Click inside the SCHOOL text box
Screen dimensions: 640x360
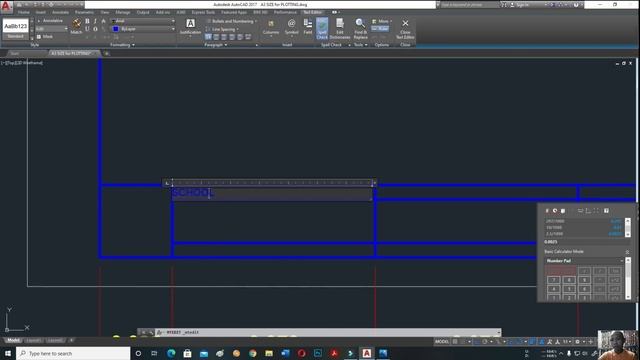tap(271, 193)
